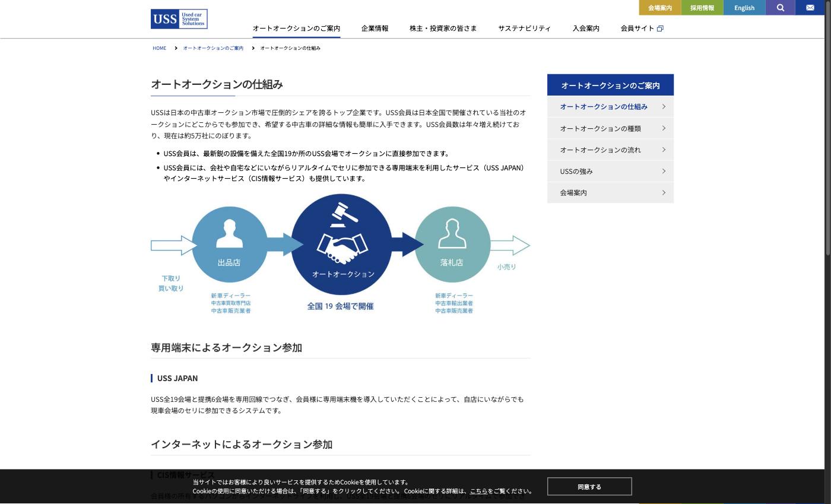Click the page vertical scrollbar thumb

(828, 128)
